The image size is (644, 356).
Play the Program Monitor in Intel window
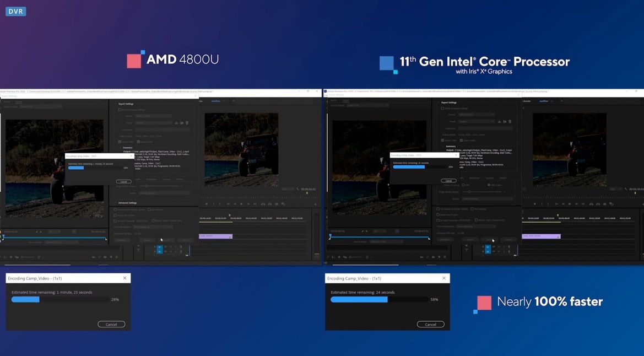click(x=570, y=204)
